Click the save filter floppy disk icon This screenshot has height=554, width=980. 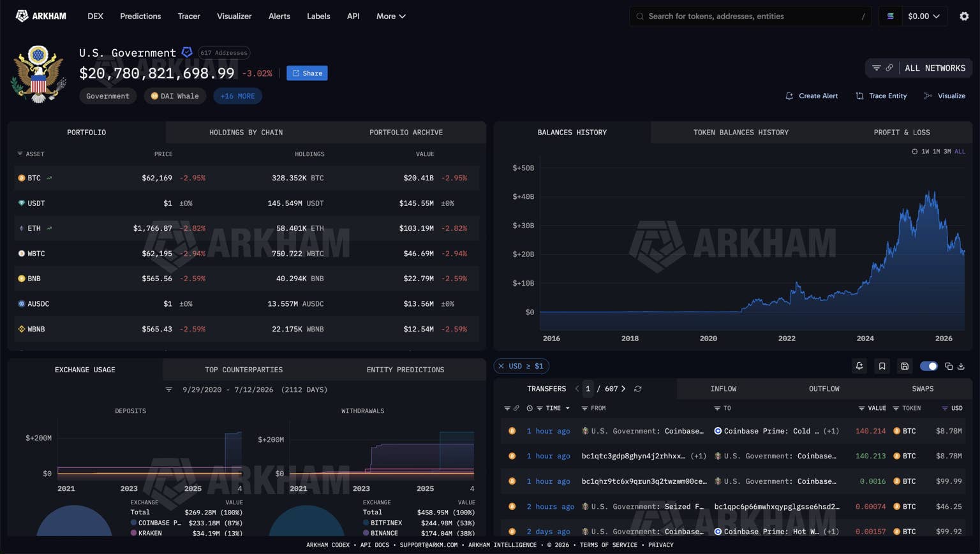click(905, 366)
